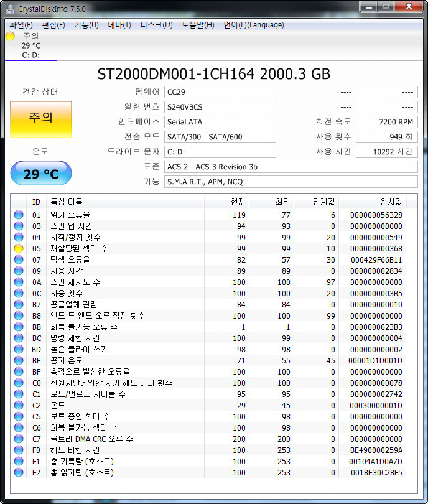The height and width of the screenshot is (504, 428).
Task: Open the 테마(T) menu
Action: pyautogui.click(x=119, y=25)
